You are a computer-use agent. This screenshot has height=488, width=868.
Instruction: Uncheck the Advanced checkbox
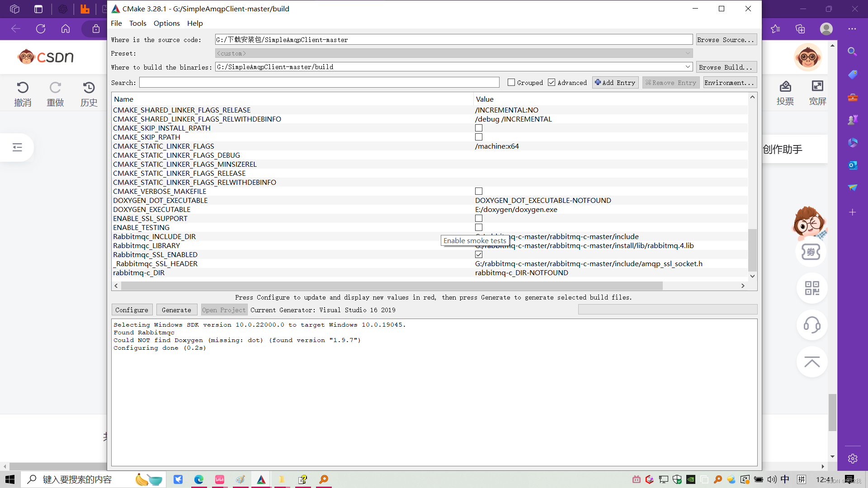pyautogui.click(x=552, y=82)
